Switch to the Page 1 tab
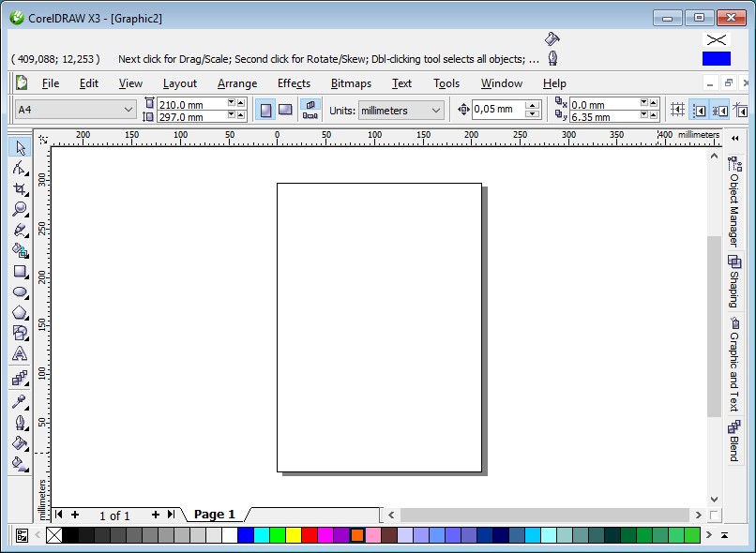756x553 pixels. click(215, 515)
